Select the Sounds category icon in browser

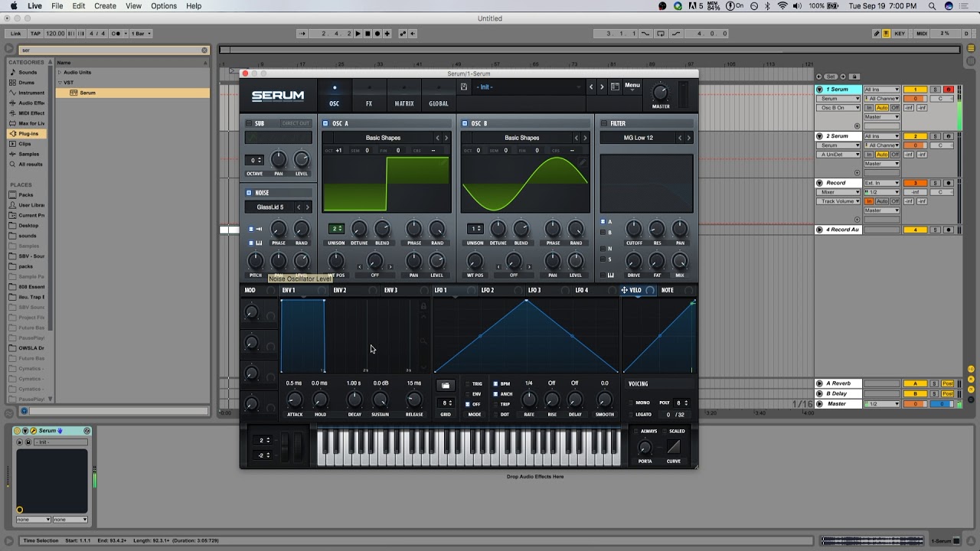[12, 72]
